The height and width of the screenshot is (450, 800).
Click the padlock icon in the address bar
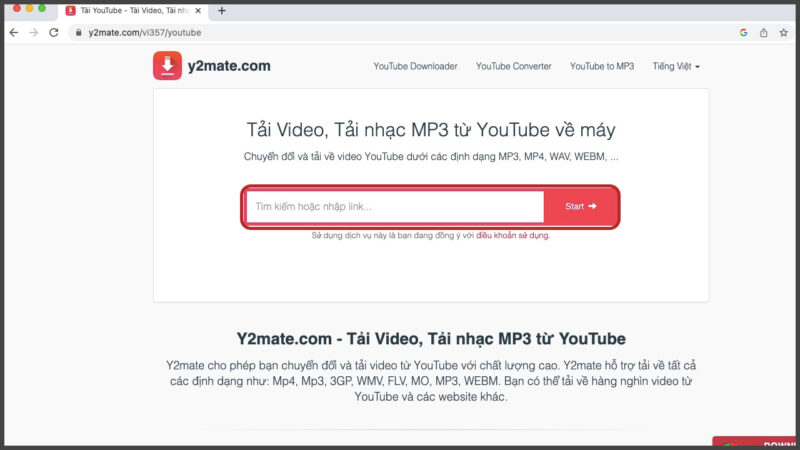(78, 32)
